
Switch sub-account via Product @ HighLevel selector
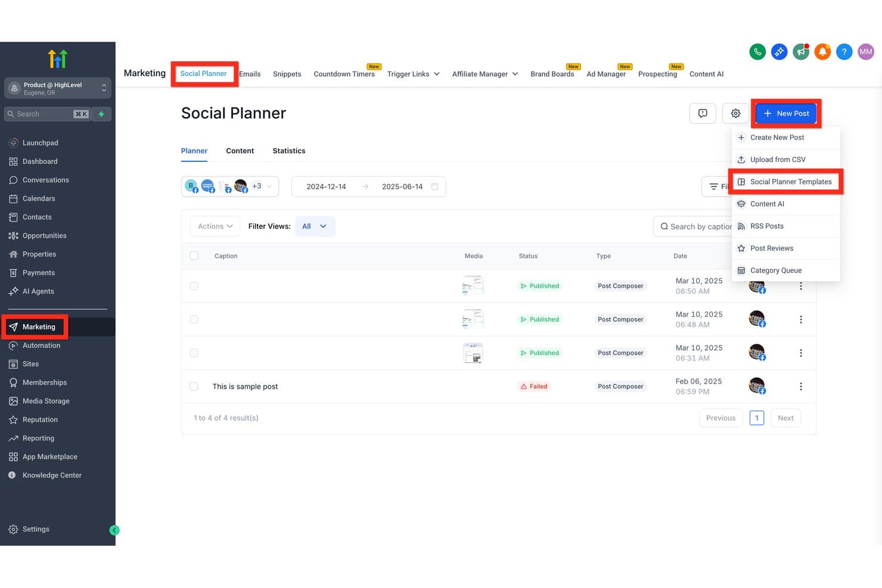coord(58,88)
